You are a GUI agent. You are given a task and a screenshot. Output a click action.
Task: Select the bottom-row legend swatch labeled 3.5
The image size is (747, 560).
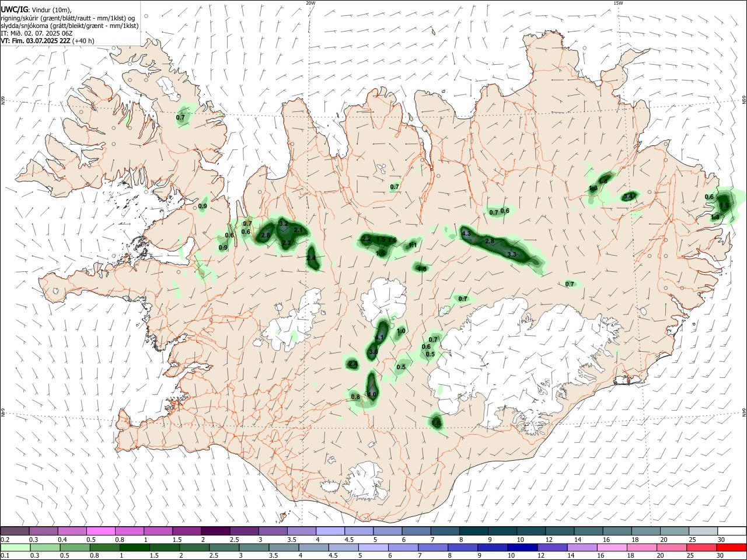click(284, 547)
